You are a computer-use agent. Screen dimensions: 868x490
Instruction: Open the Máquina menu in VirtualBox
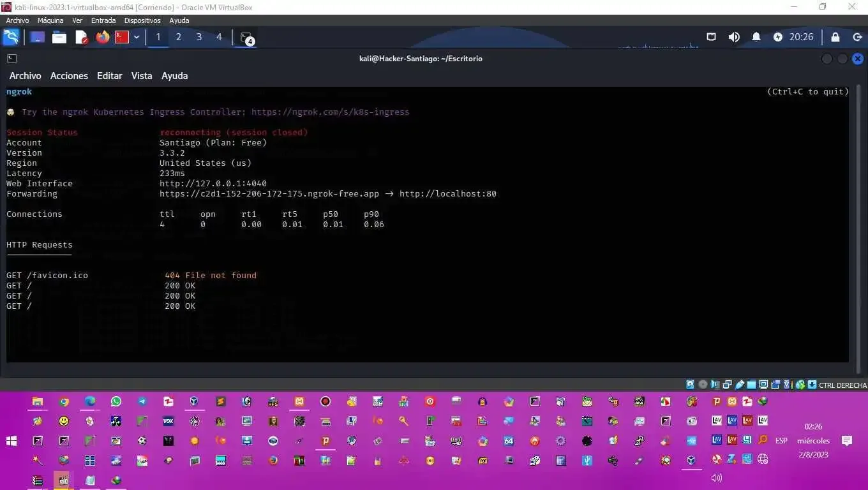coord(50,20)
